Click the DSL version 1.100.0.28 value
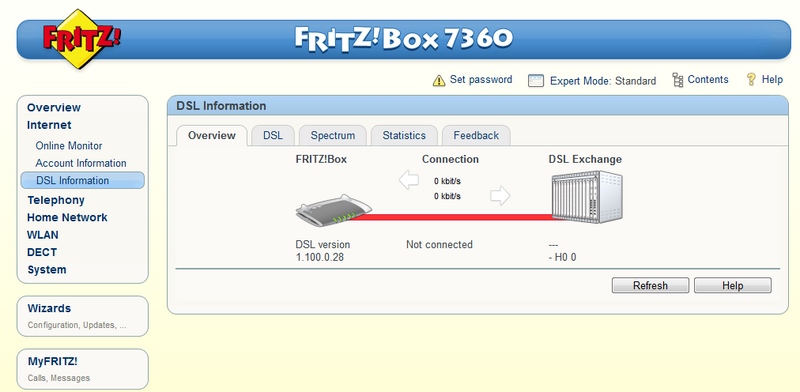800x392 pixels. coord(320,257)
